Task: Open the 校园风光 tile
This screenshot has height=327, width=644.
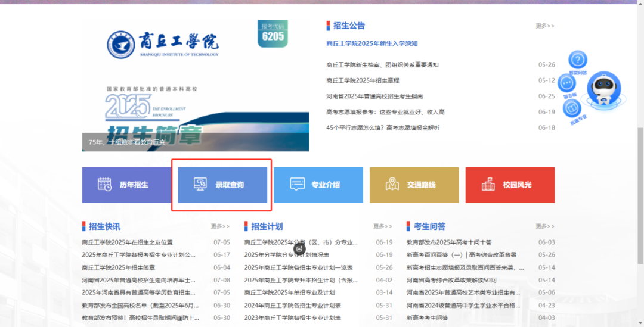Action: click(x=510, y=185)
